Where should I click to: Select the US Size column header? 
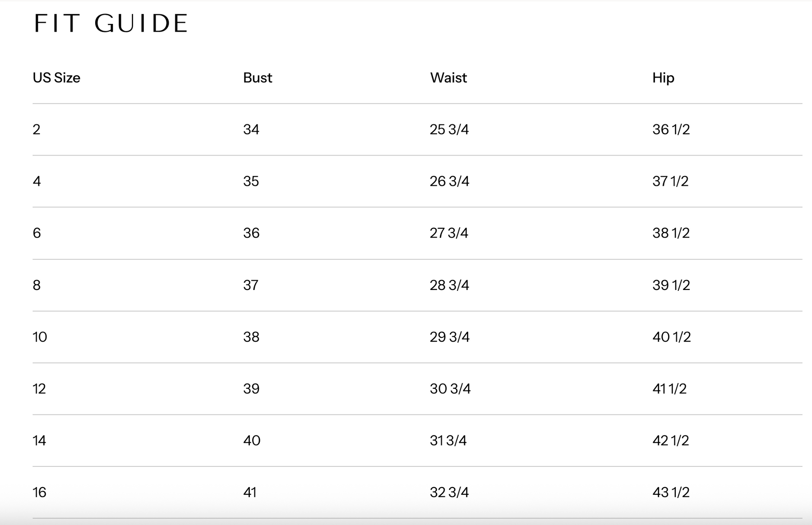(56, 78)
